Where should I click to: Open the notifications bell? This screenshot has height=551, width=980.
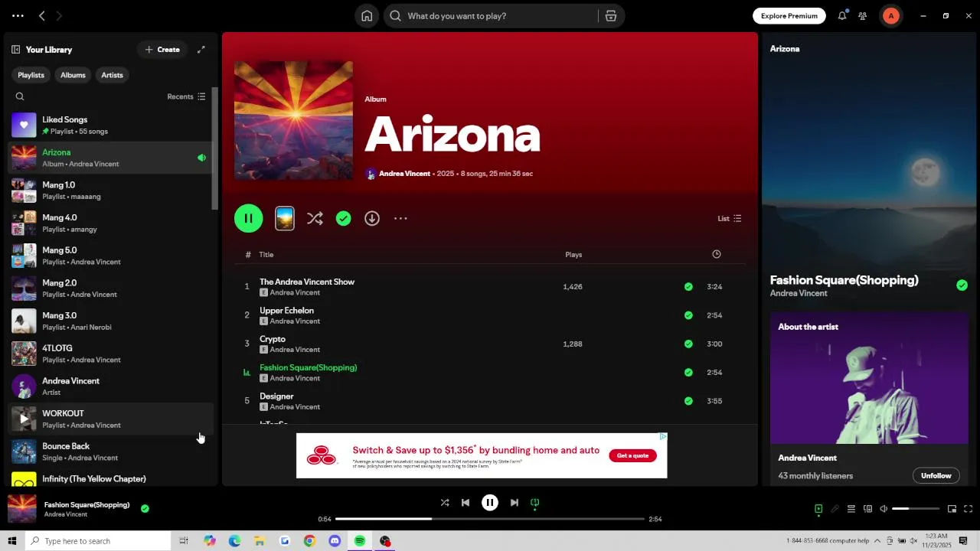(842, 15)
